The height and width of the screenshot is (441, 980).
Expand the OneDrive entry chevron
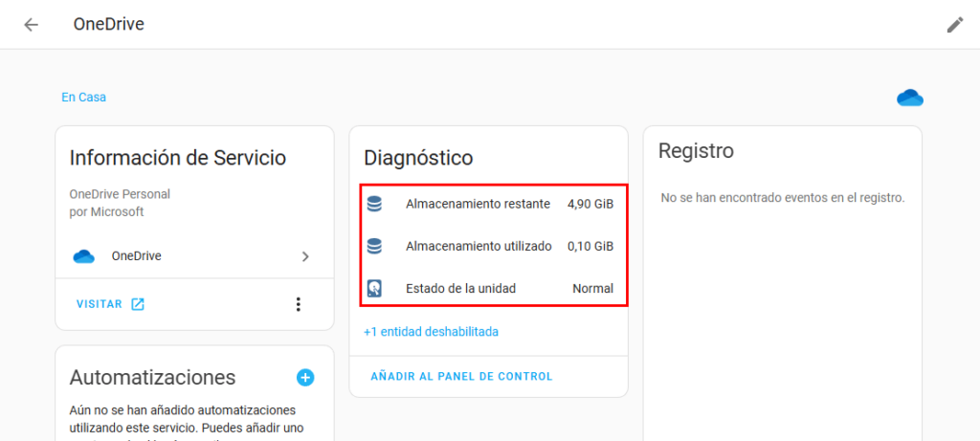pyautogui.click(x=305, y=256)
